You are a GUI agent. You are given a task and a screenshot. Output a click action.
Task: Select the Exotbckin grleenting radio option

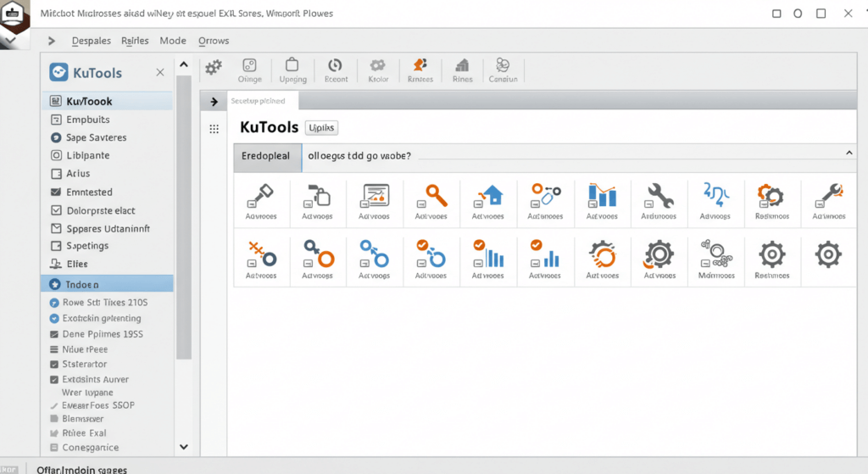click(54, 319)
